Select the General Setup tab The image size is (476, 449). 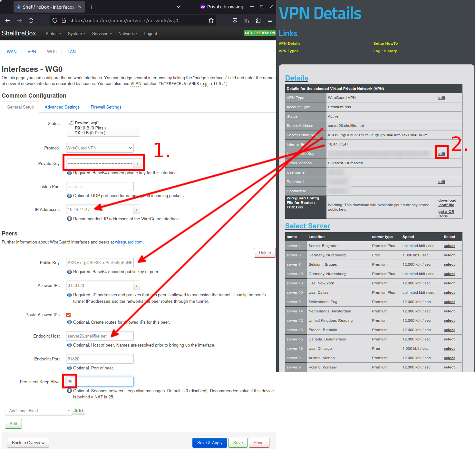20,107
